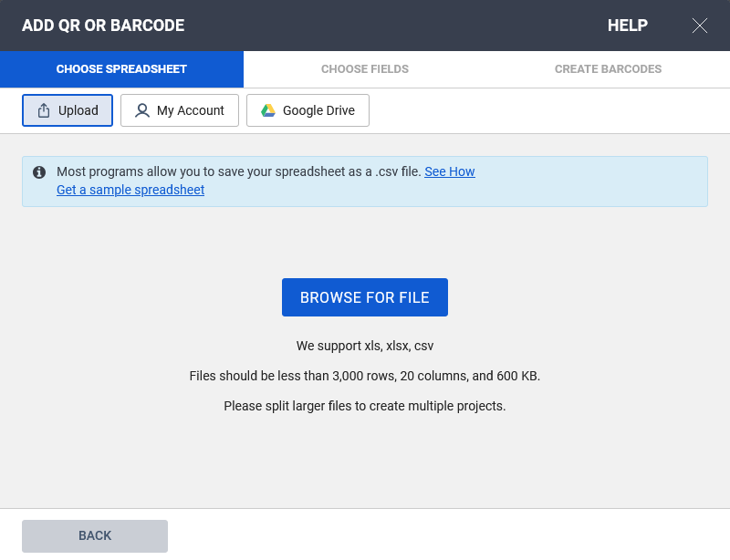Click the Add QR or Barcode title

103,26
